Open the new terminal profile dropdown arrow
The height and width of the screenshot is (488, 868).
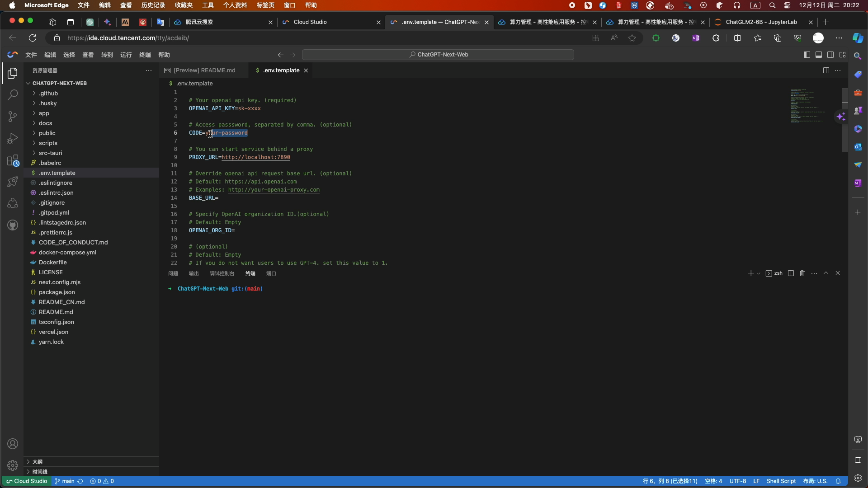759,273
